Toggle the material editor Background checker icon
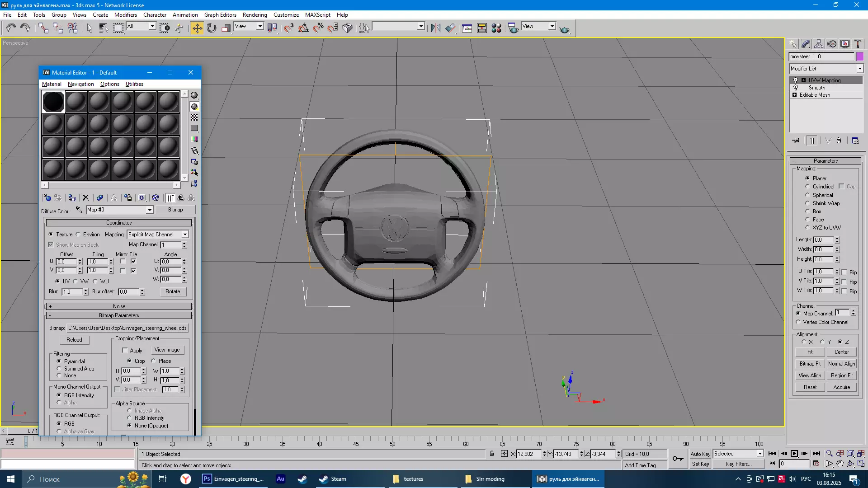The width and height of the screenshot is (868, 488). pyautogui.click(x=194, y=117)
